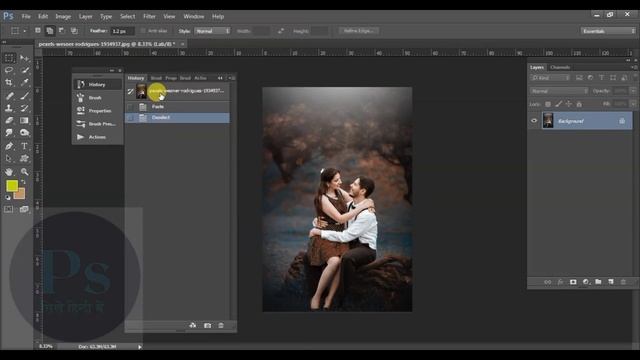640x360 pixels.
Task: Select the History Brush tool
Action: (24, 108)
